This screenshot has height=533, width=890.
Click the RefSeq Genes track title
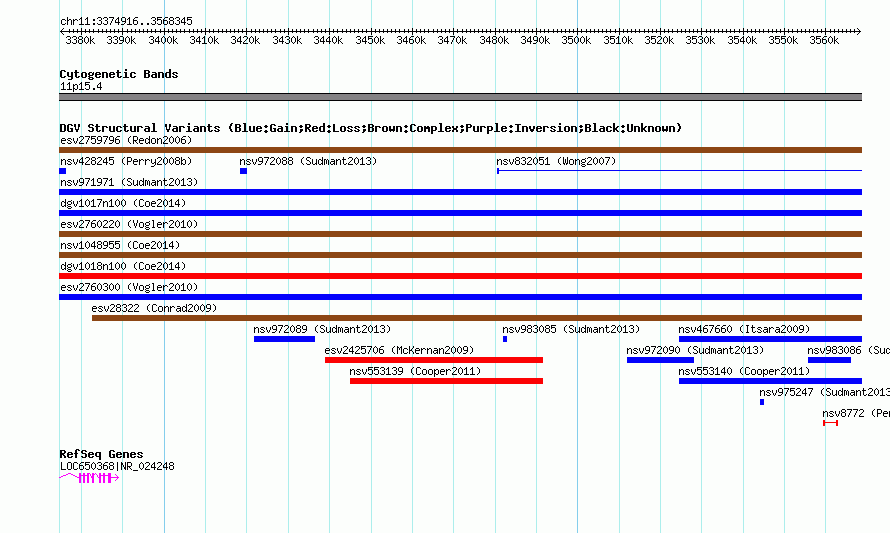click(x=101, y=454)
